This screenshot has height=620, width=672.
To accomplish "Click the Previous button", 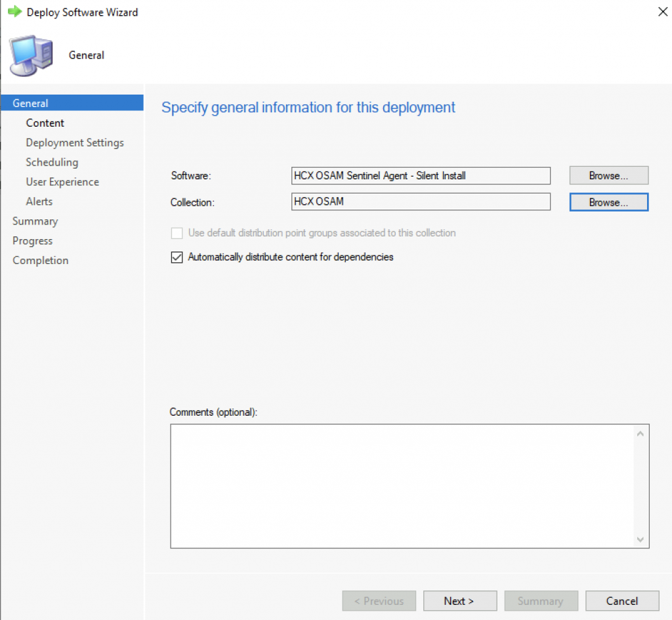I will (379, 601).
